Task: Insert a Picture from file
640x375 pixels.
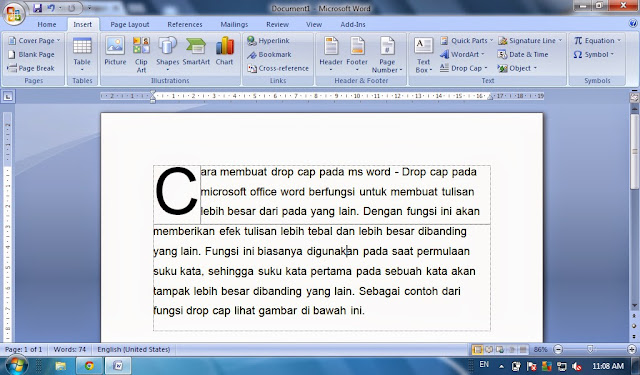Action: click(115, 51)
